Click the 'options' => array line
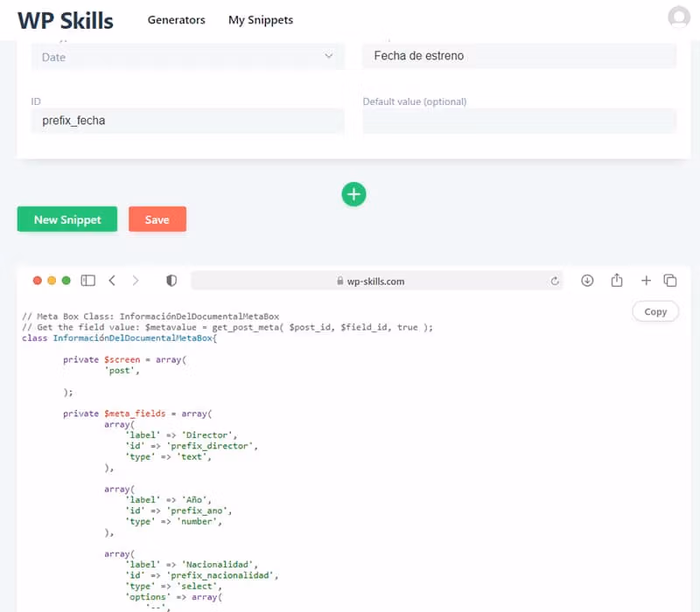700x612 pixels. tap(173, 597)
